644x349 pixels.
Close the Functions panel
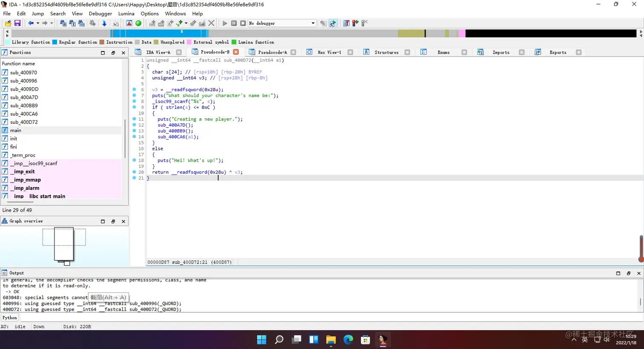(124, 53)
